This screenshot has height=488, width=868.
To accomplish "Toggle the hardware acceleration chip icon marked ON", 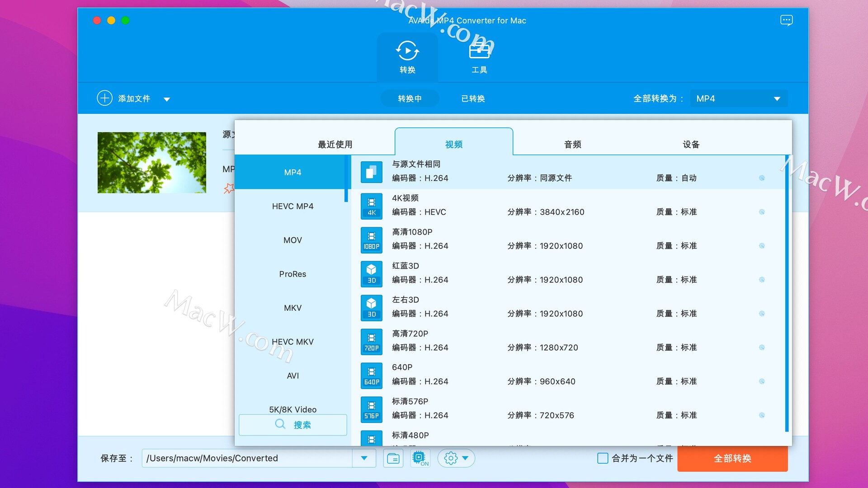I will coord(420,458).
